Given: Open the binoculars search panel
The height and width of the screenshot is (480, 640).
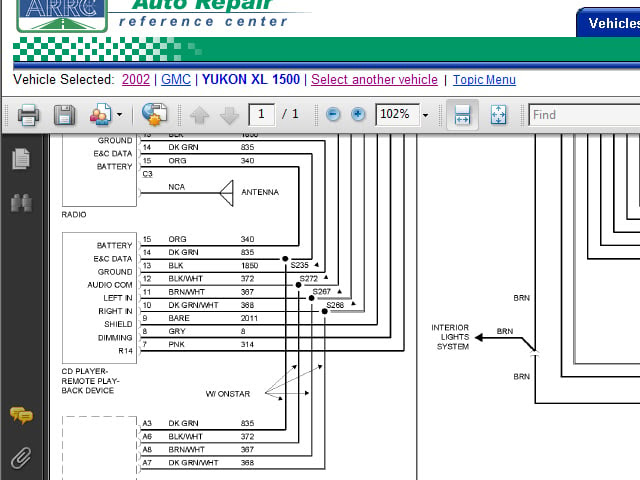Looking at the screenshot, I should (21, 203).
